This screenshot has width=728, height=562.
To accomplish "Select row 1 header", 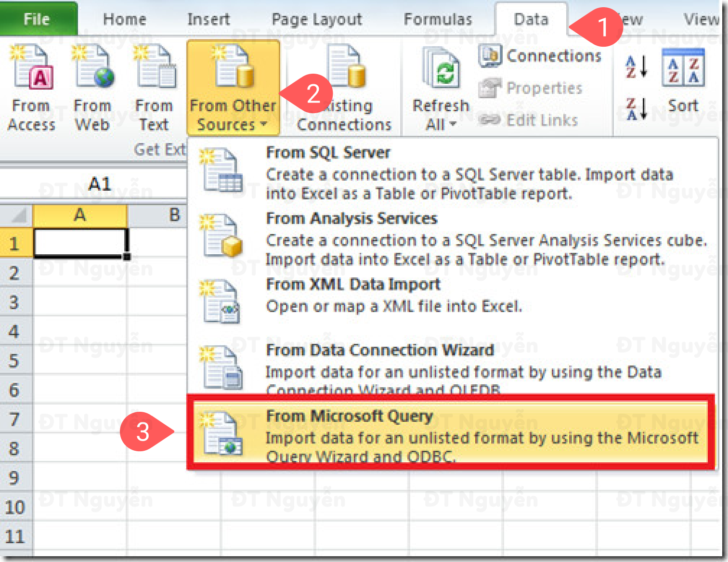I will [x=15, y=243].
